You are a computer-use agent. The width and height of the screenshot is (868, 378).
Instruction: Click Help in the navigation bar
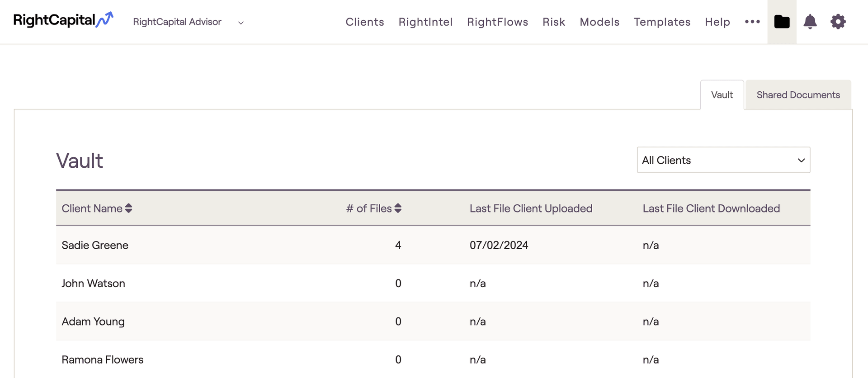pos(717,22)
